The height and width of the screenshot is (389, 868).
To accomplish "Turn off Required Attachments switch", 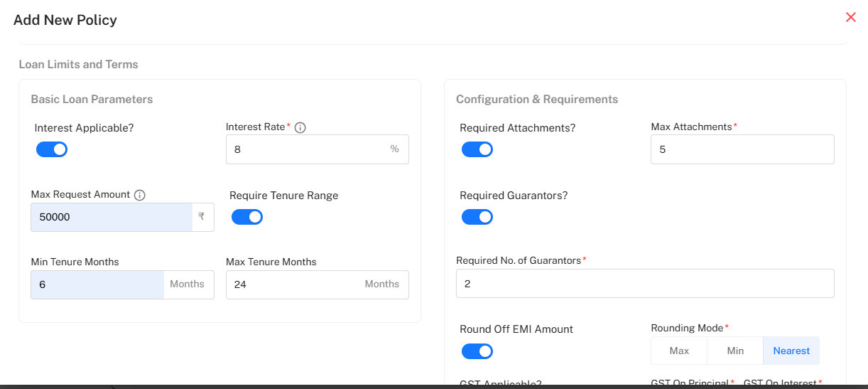I will [x=477, y=149].
